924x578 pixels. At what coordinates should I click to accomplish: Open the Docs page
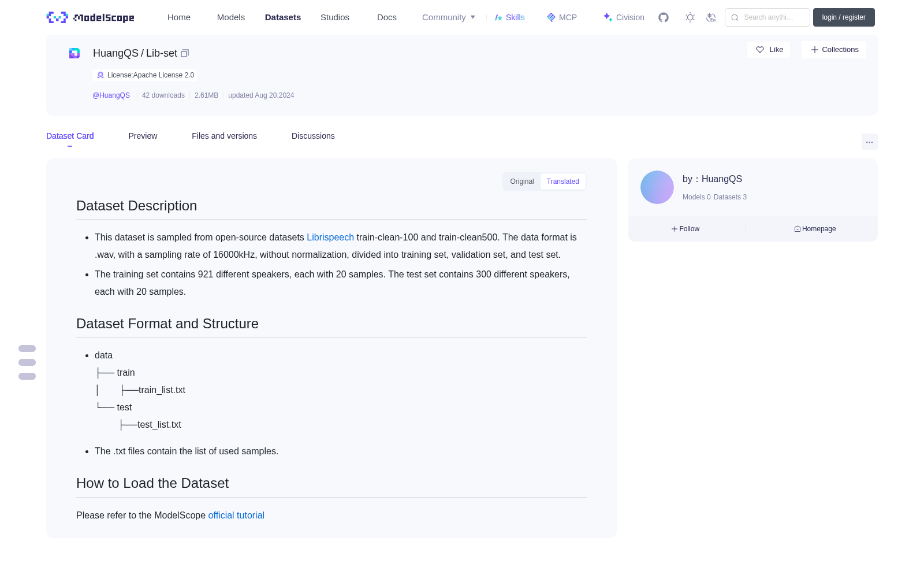387,17
